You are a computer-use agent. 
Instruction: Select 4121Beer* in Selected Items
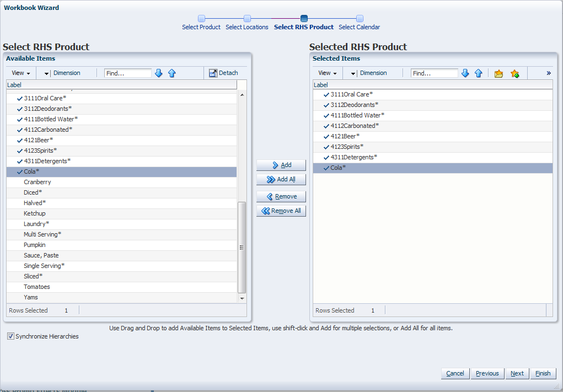[x=433, y=136]
